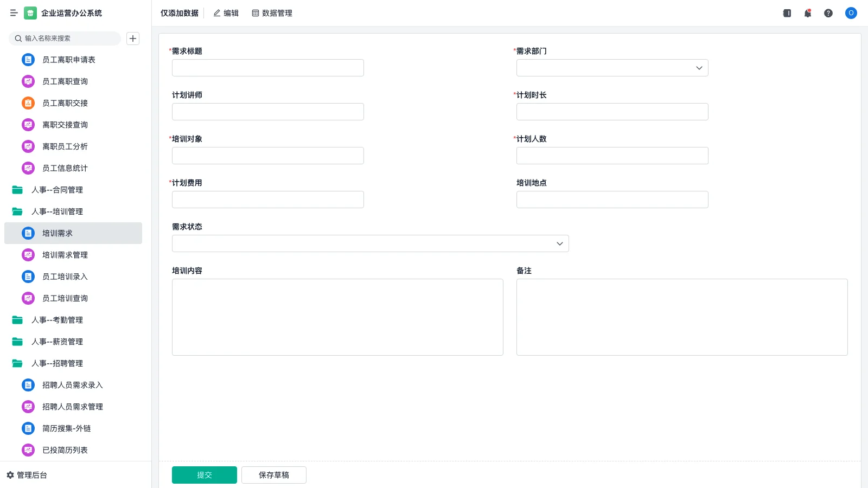Click the blue user avatar icon
Screen dimensions: 868x488
tap(851, 13)
